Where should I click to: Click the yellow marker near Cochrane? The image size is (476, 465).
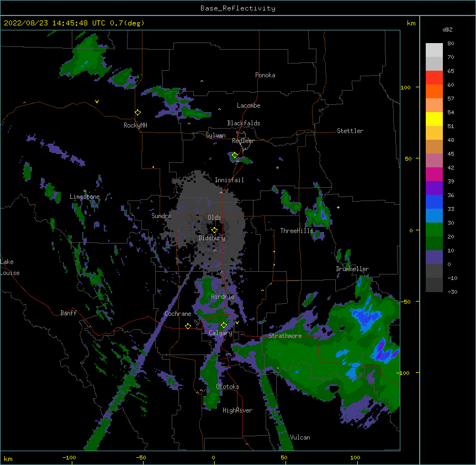click(188, 326)
